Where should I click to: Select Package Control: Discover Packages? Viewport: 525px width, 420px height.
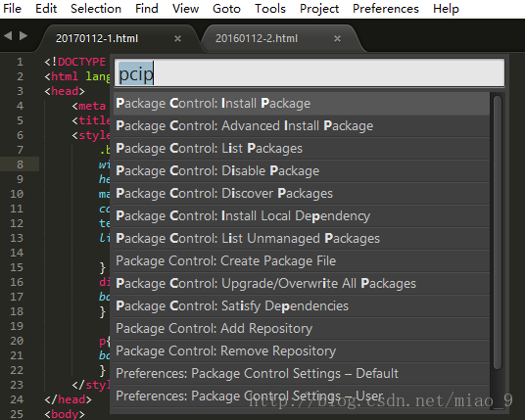click(x=302, y=194)
